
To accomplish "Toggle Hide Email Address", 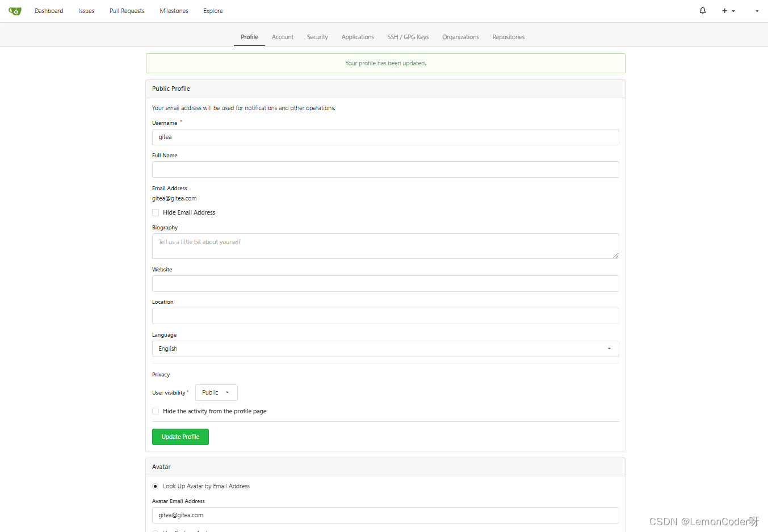I will (156, 212).
